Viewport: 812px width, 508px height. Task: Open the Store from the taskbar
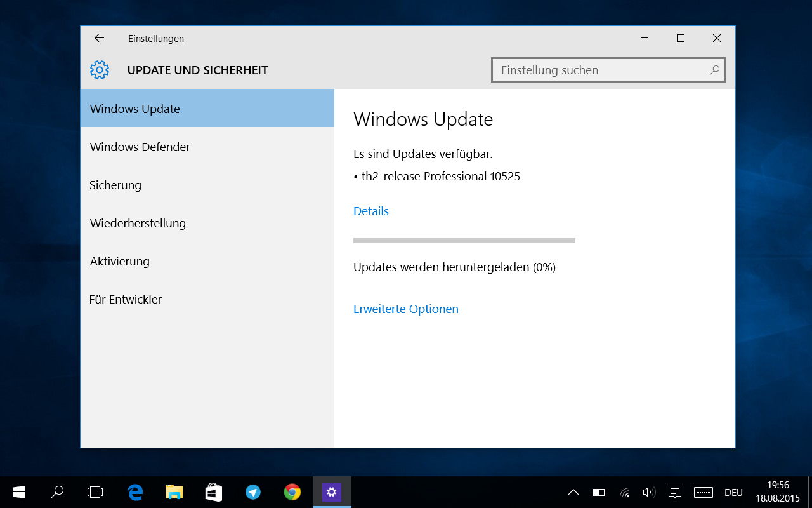click(213, 492)
